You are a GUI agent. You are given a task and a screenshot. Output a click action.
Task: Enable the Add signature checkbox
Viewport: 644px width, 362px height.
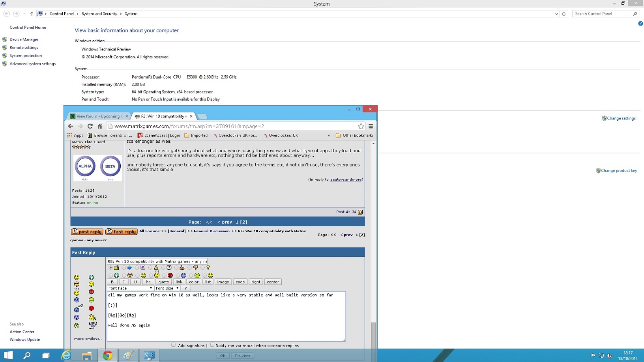[174, 345]
